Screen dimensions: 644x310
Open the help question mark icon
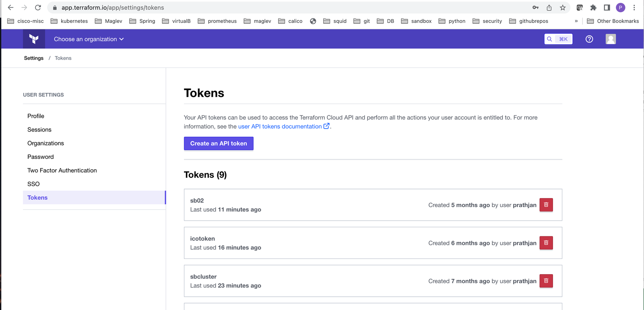pos(589,39)
